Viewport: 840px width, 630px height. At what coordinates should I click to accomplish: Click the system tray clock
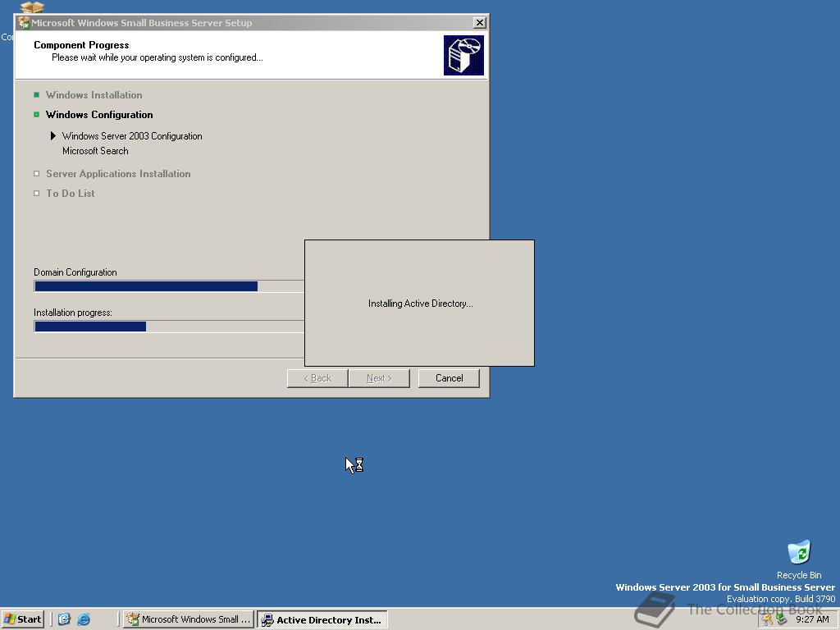812,619
